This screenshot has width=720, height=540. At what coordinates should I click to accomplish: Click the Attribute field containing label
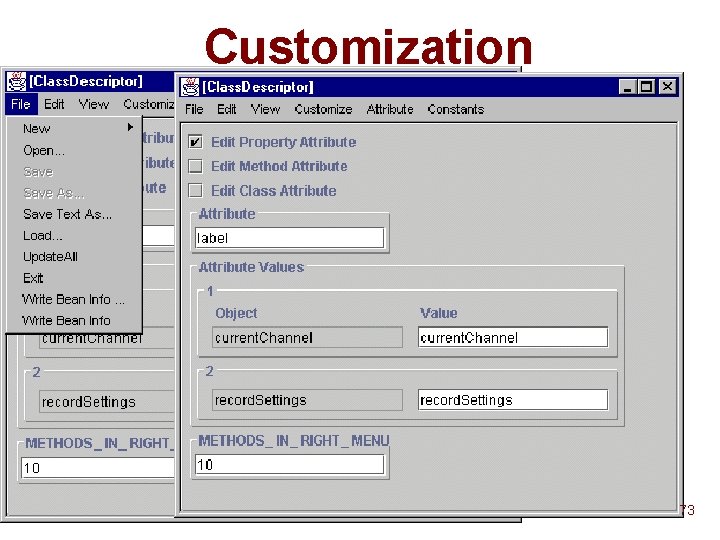289,238
